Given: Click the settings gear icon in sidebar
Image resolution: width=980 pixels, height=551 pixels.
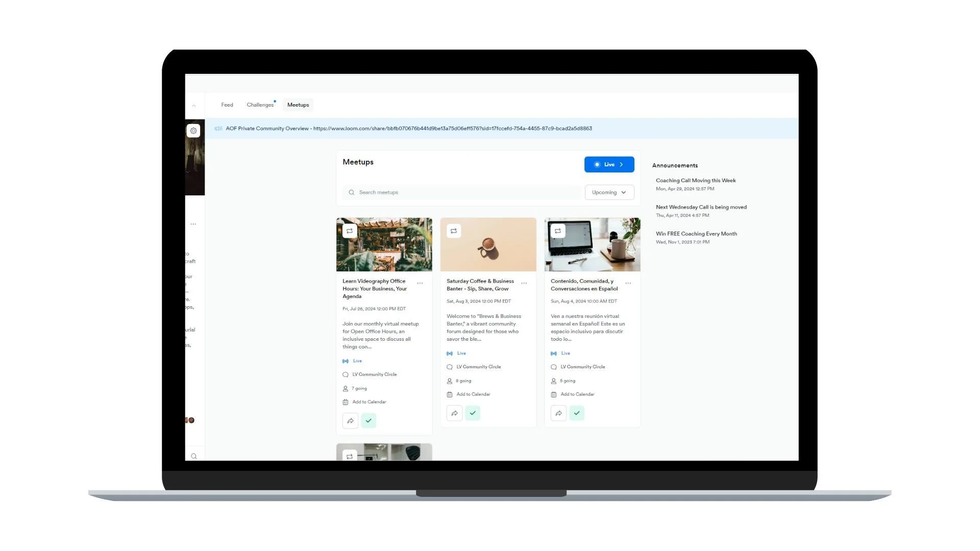Looking at the screenshot, I should 193,131.
